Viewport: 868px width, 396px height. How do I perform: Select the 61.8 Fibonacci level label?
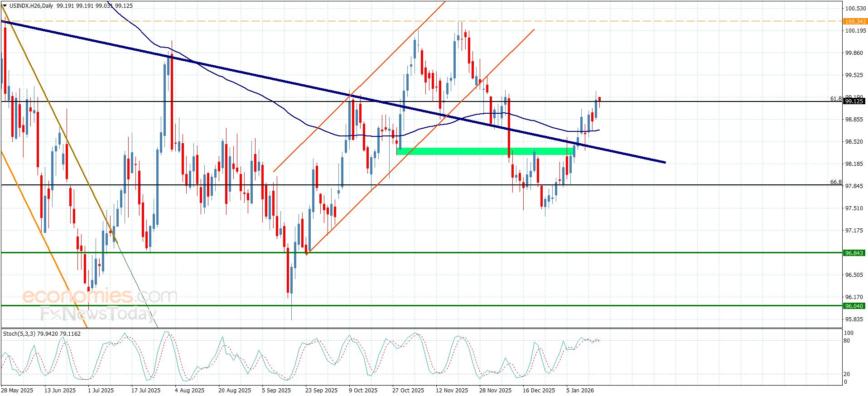[x=836, y=98]
